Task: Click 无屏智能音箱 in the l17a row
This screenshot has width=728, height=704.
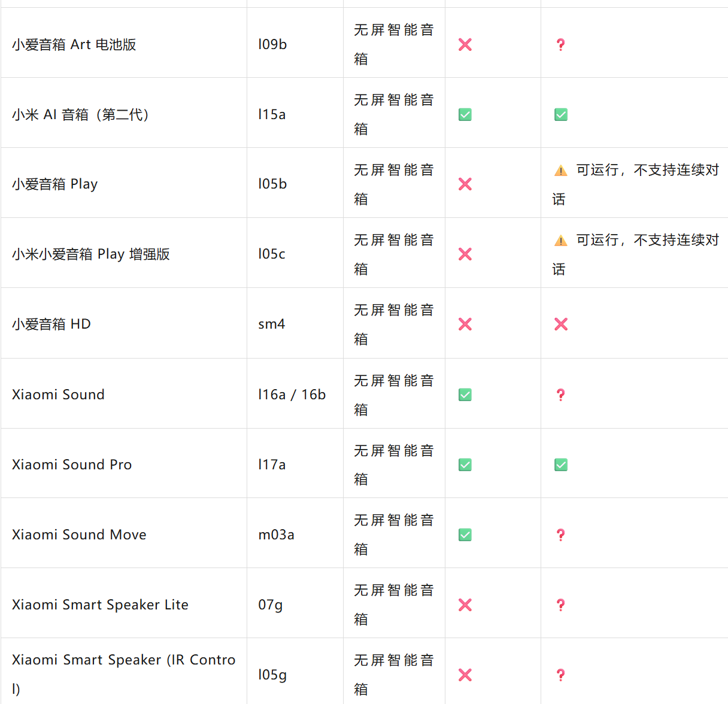Action: coord(394,465)
